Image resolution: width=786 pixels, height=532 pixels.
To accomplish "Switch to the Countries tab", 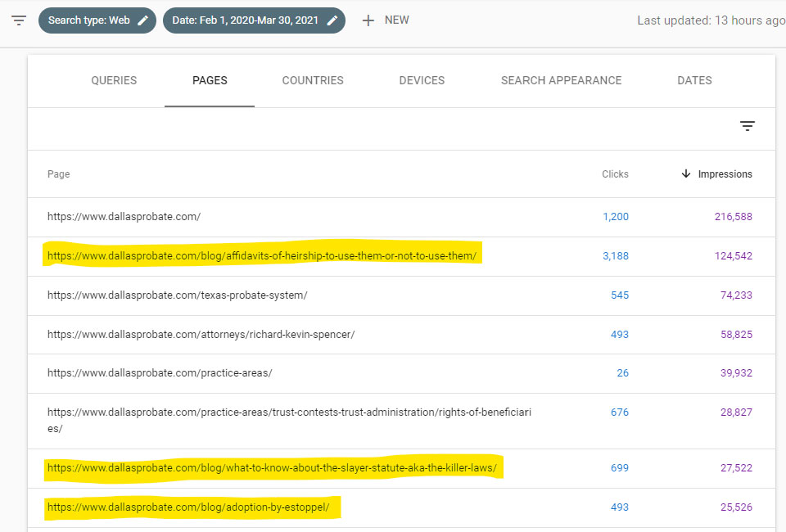I will 313,80.
